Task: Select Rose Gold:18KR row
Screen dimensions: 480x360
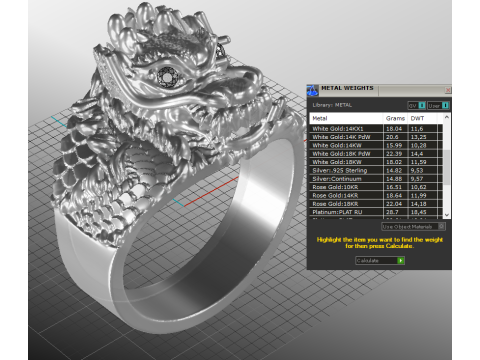Action: (x=376, y=204)
